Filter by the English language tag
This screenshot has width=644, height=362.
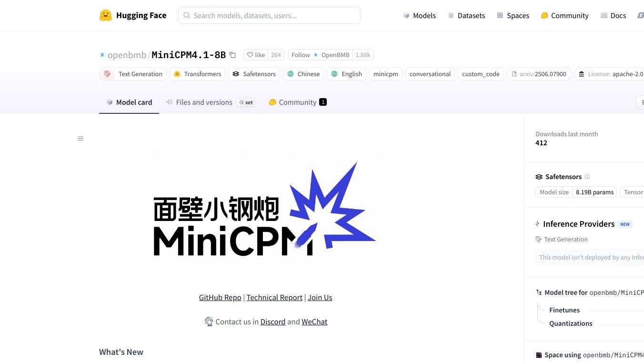click(347, 74)
